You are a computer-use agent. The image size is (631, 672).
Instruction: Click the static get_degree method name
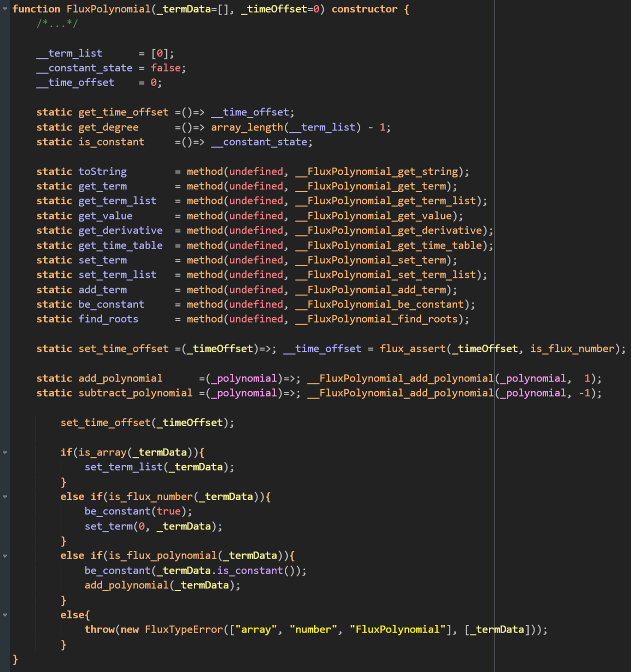109,127
